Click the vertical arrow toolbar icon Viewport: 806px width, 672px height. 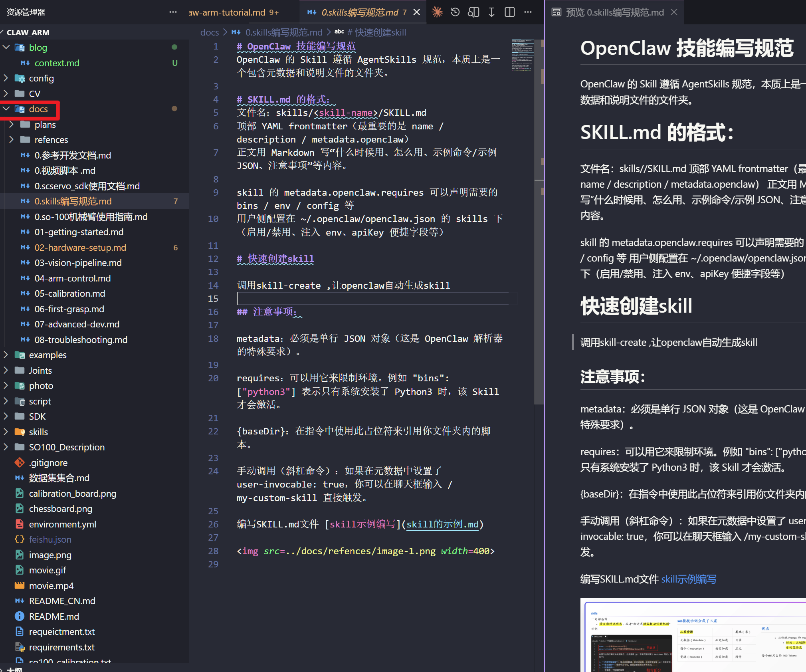[x=491, y=12]
